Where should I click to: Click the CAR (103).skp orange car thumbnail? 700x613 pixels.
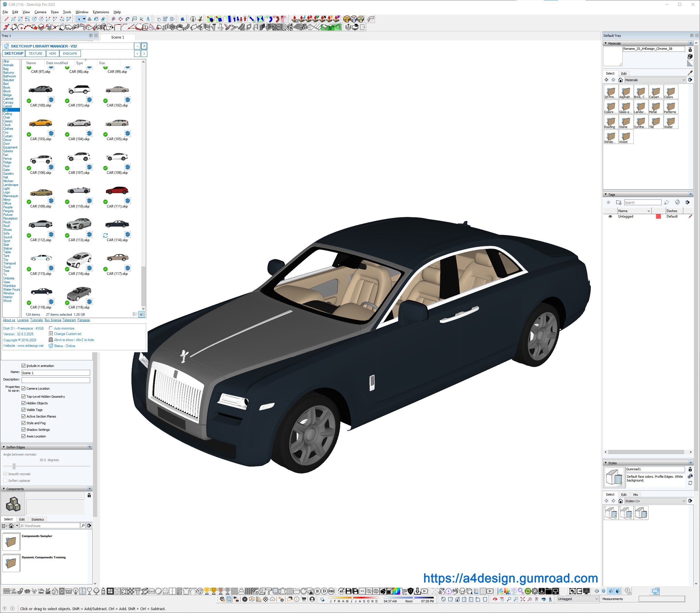click(x=41, y=123)
